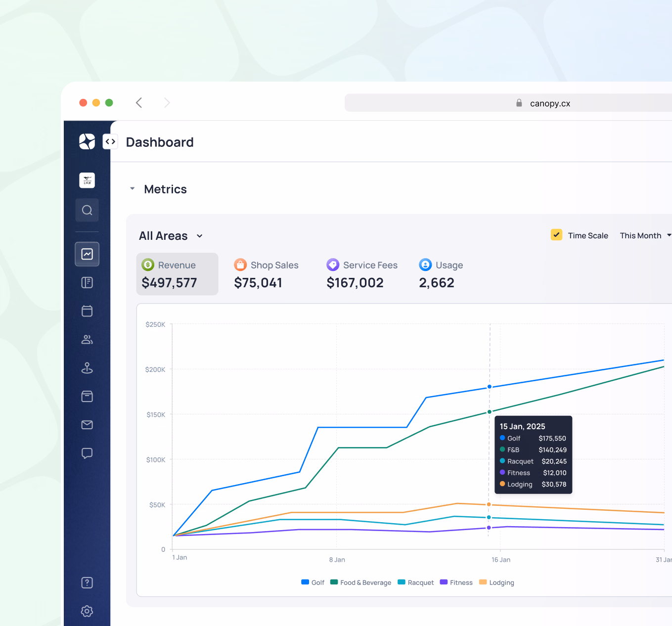
Task: Click the F&B $140,249 tooltip row
Action: pos(533,450)
